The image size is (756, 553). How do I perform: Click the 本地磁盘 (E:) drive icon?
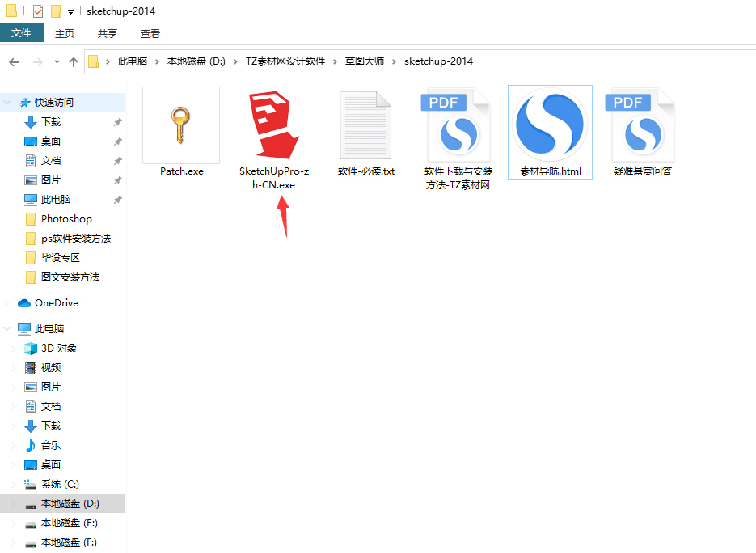[x=31, y=525]
